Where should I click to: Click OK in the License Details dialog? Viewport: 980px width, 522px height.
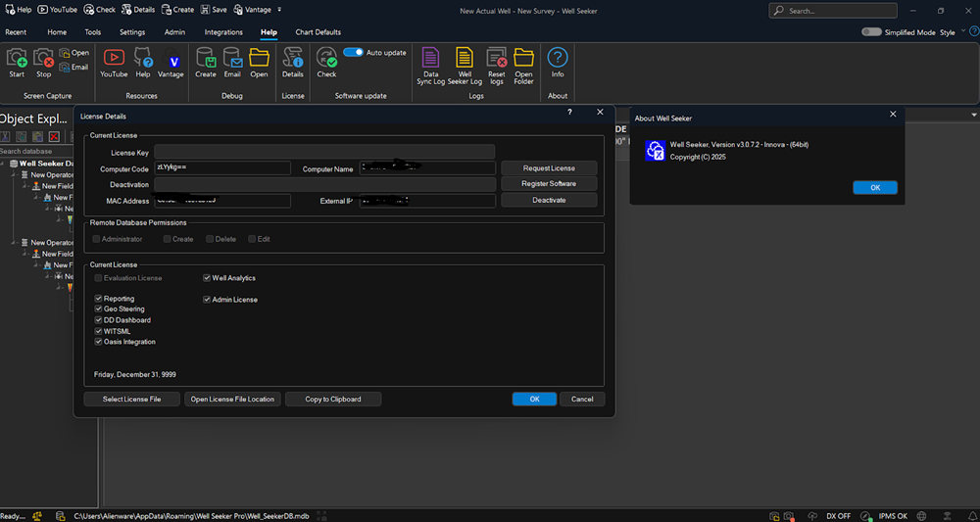(534, 399)
